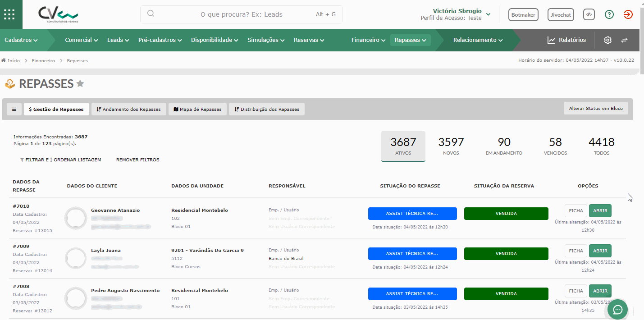Go to Financeiro in breadcrumb
644x320 pixels.
pyautogui.click(x=43, y=60)
